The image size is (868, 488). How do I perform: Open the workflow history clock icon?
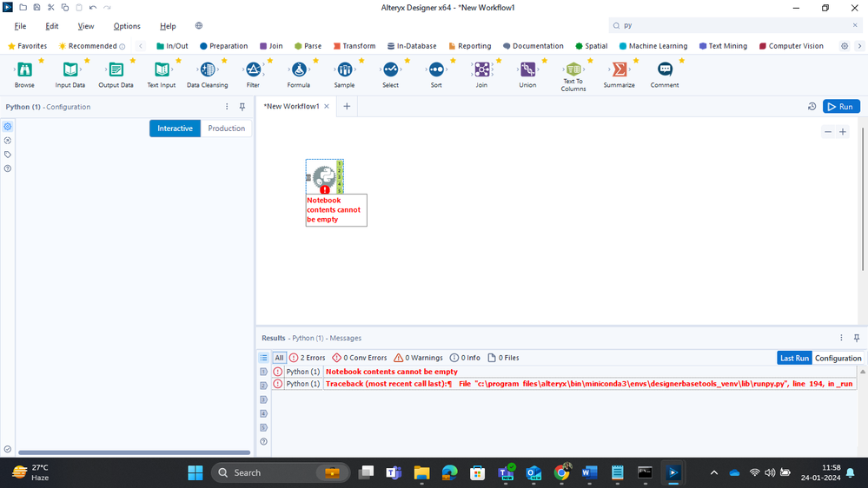coord(812,106)
